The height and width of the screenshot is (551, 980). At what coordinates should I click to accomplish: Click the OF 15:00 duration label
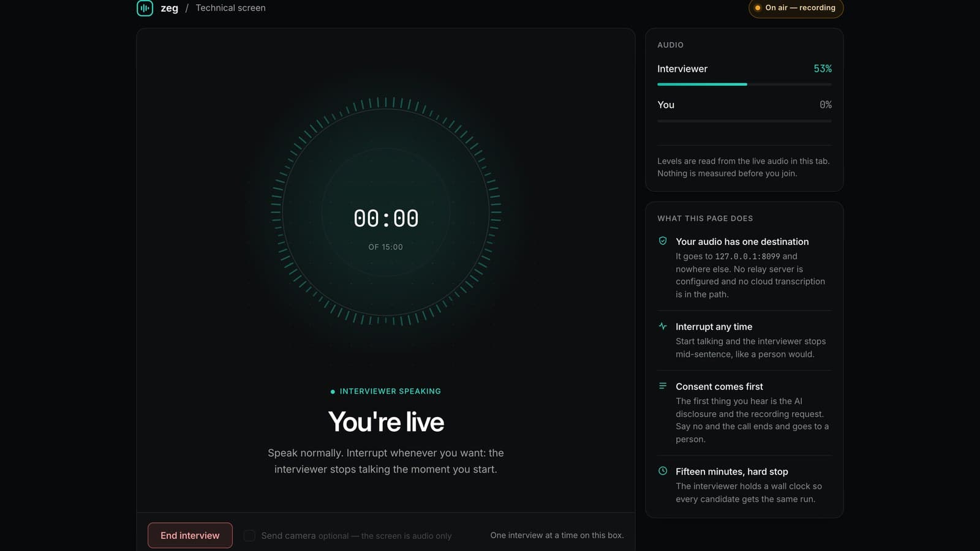coord(386,247)
